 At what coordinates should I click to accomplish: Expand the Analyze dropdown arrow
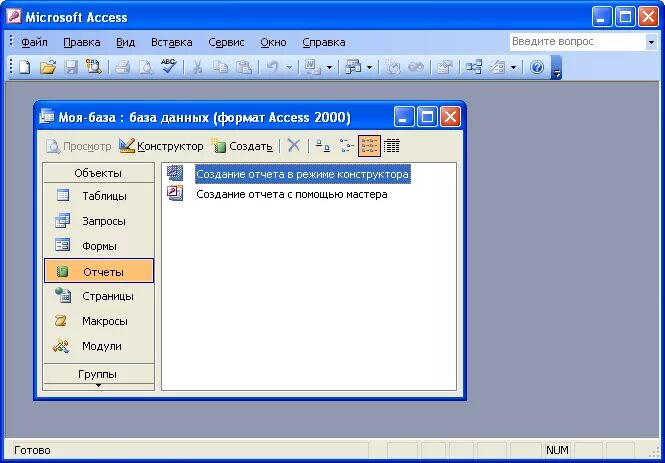pyautogui.click(x=369, y=67)
